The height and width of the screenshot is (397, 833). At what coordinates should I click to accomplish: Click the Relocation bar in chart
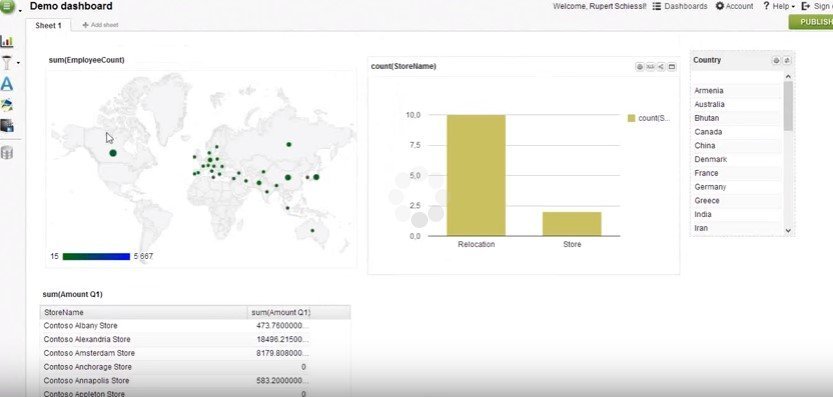click(476, 175)
